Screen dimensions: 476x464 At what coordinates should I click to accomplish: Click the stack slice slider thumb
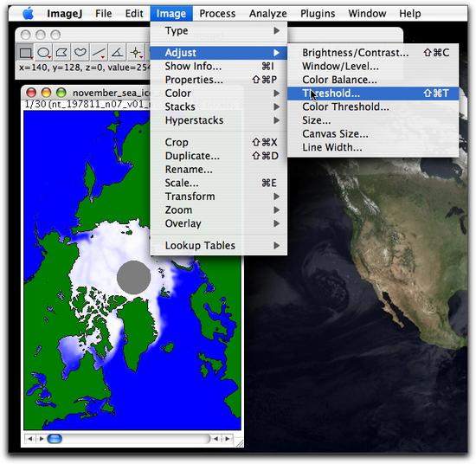pos(55,439)
